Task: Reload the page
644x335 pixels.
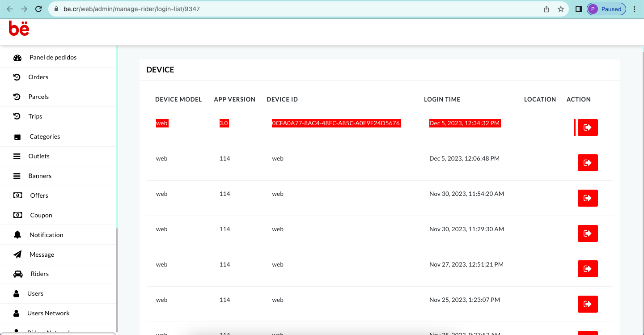Action: coord(38,9)
